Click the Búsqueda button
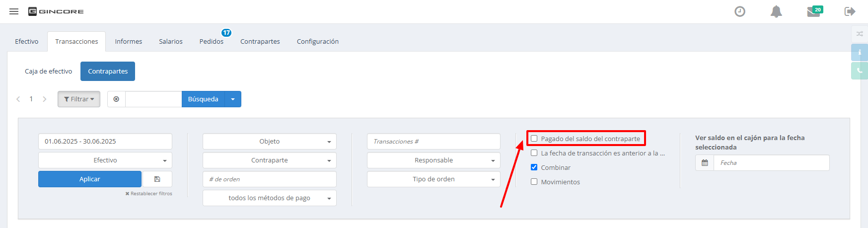This screenshot has width=868, height=228. tap(203, 99)
